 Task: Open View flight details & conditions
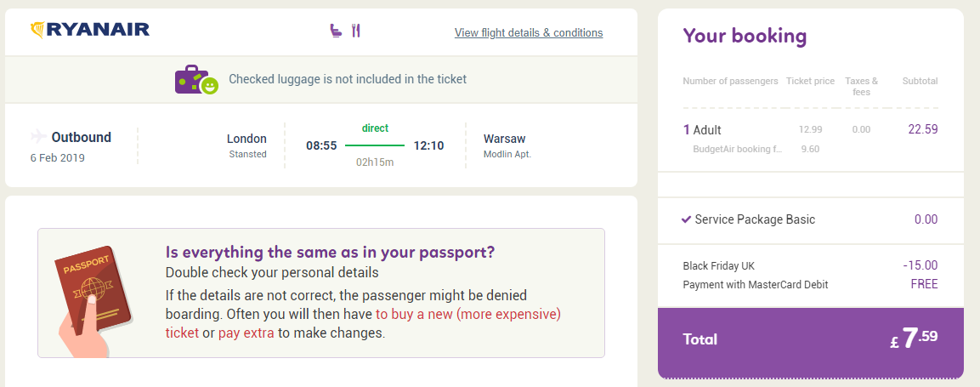[529, 32]
